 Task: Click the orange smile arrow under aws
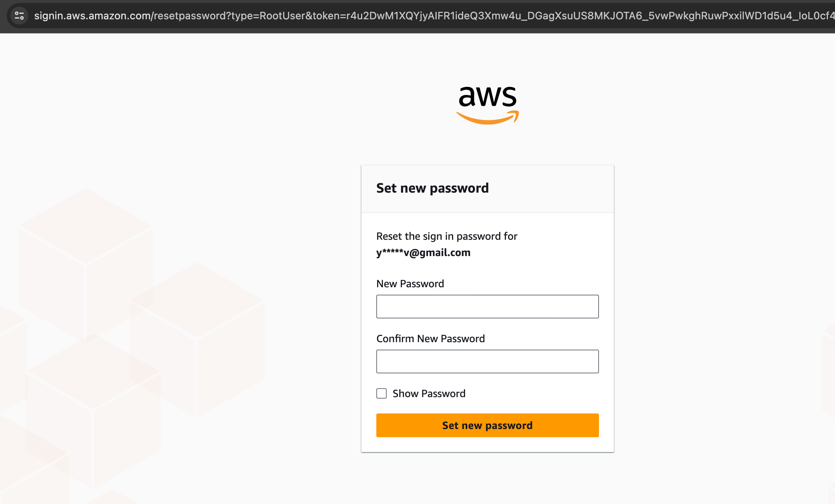[487, 119]
